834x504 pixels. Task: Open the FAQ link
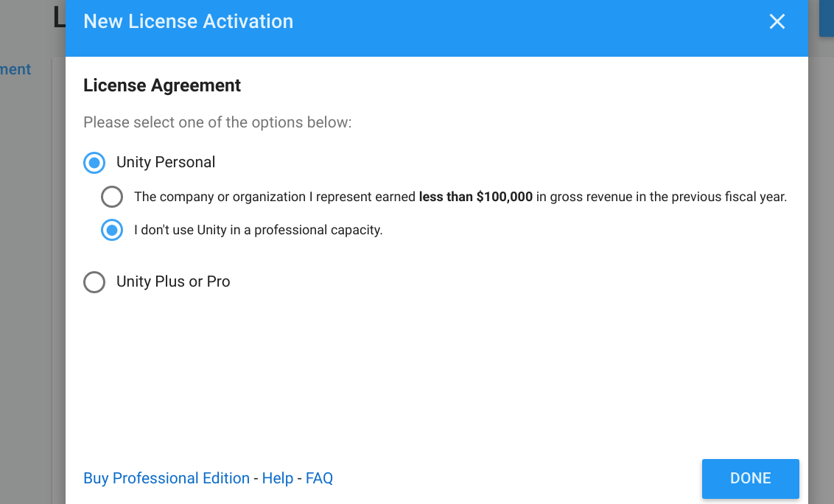pos(319,478)
